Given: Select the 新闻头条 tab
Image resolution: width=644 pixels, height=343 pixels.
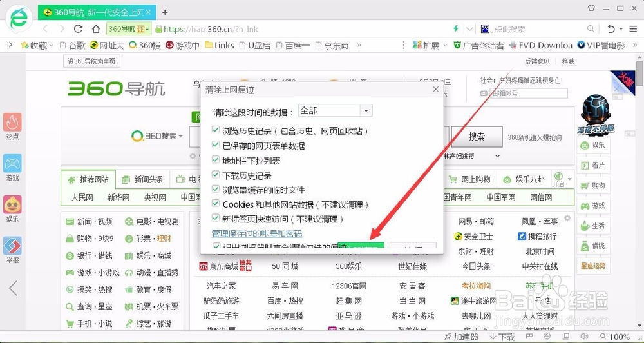Looking at the screenshot, I should (142, 180).
